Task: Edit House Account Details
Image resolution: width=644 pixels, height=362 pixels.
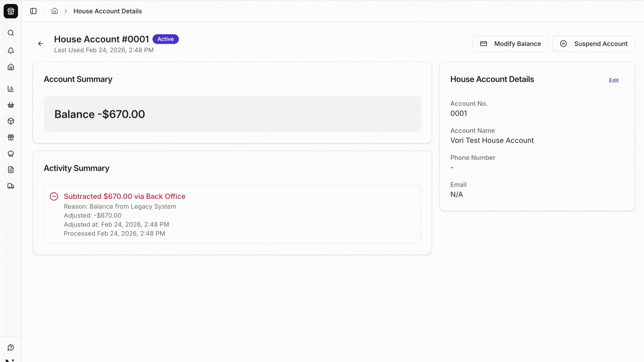Action: point(613,80)
